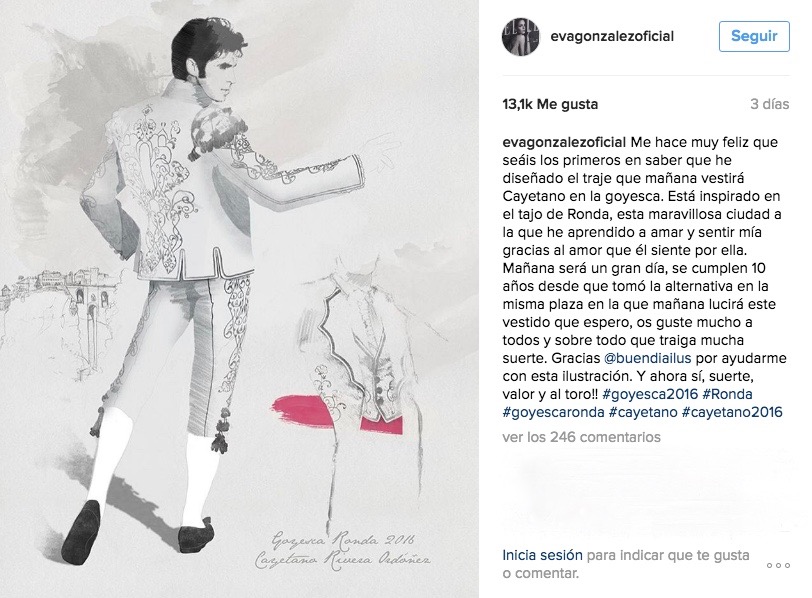Open evagonzalezoficial username in the header
The image size is (812, 598).
tap(612, 36)
